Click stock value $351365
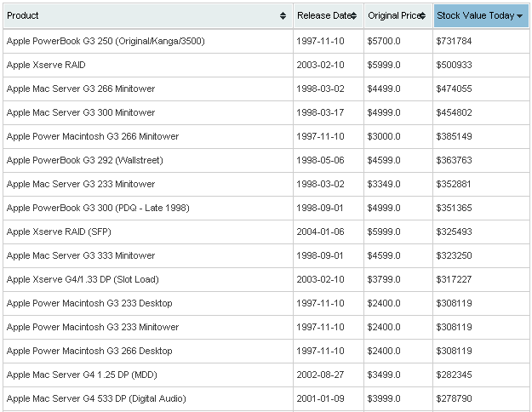The height and width of the screenshot is (412, 532). point(454,208)
